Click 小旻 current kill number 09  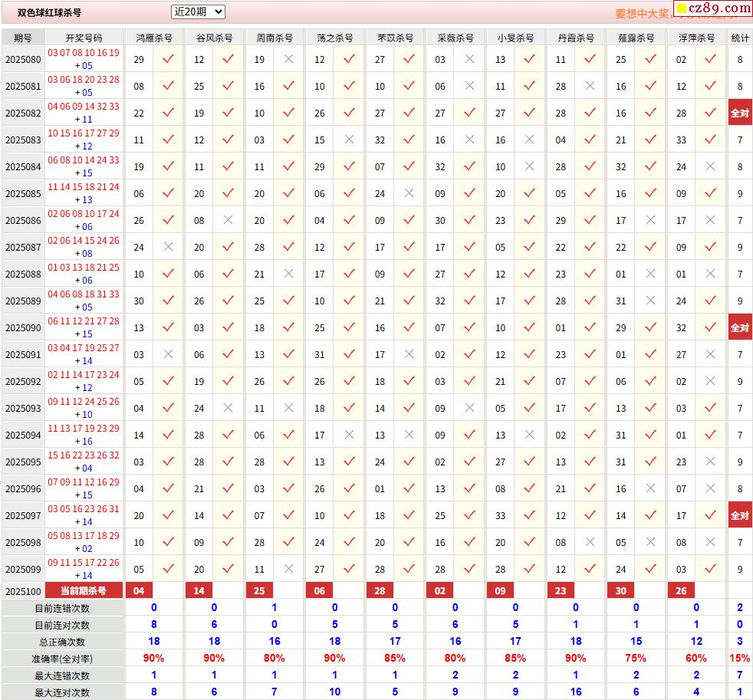[x=501, y=590]
